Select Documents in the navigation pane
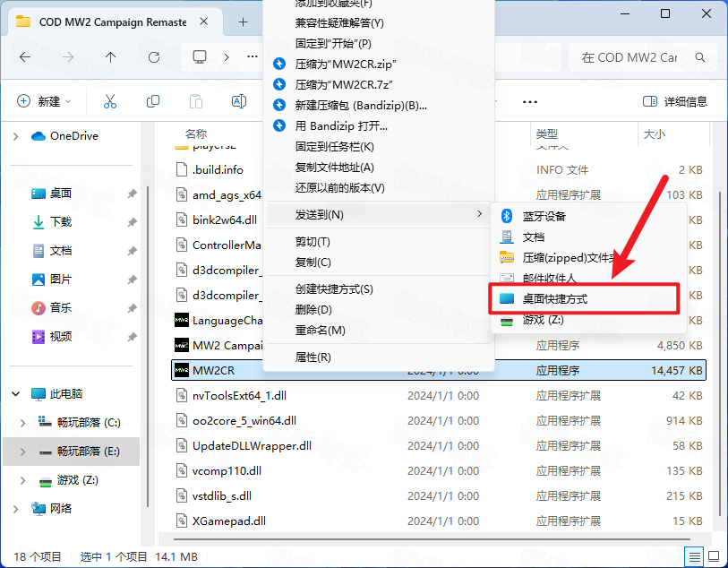The image size is (728, 568). [60, 251]
